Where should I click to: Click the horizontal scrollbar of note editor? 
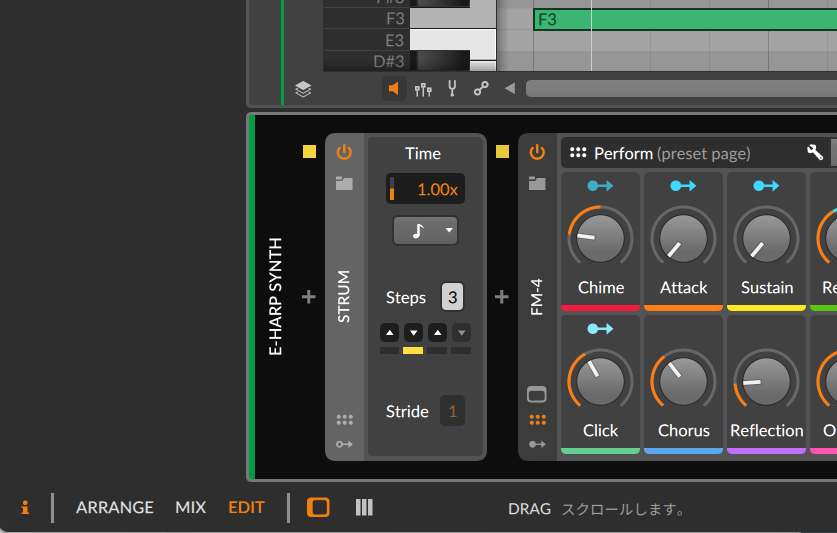point(681,88)
